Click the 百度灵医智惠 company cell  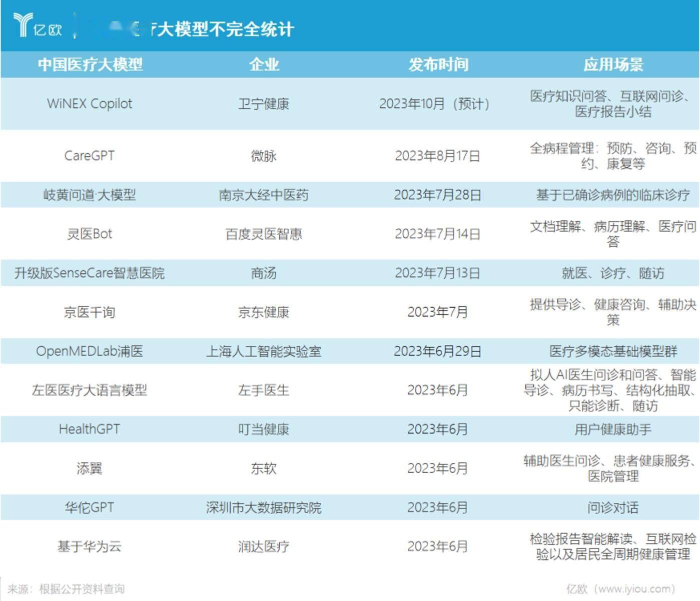tap(264, 234)
